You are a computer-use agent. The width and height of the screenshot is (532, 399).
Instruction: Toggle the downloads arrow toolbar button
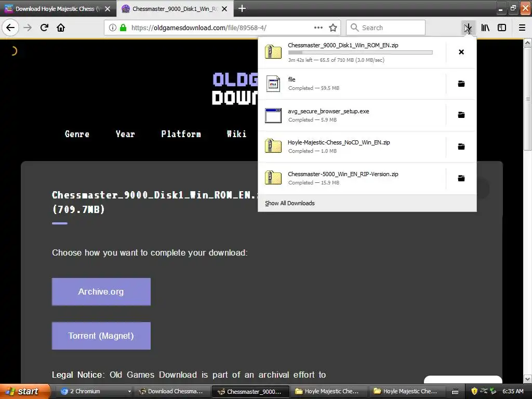tap(468, 28)
